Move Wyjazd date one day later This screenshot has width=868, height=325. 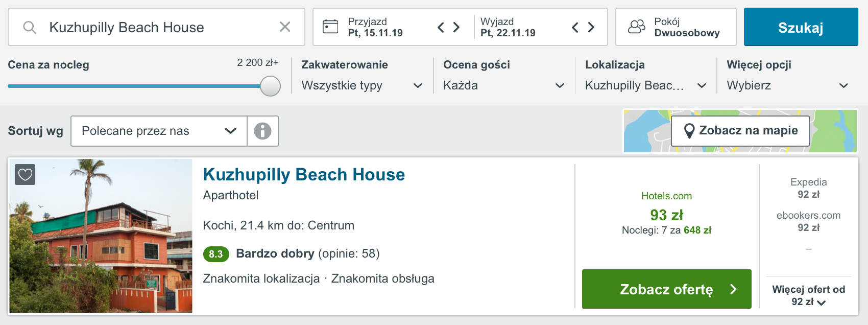pyautogui.click(x=591, y=27)
